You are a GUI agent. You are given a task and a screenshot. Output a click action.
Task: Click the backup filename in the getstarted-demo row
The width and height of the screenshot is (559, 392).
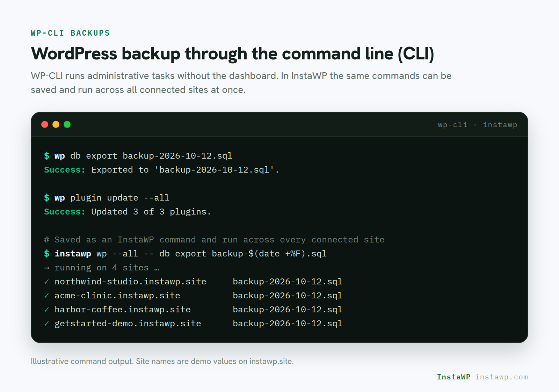288,324
